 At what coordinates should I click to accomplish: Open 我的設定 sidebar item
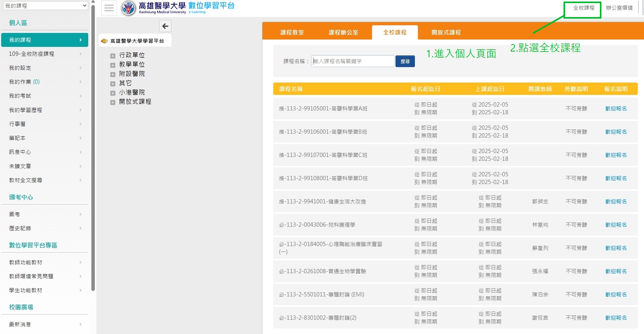pyautogui.click(x=45, y=68)
